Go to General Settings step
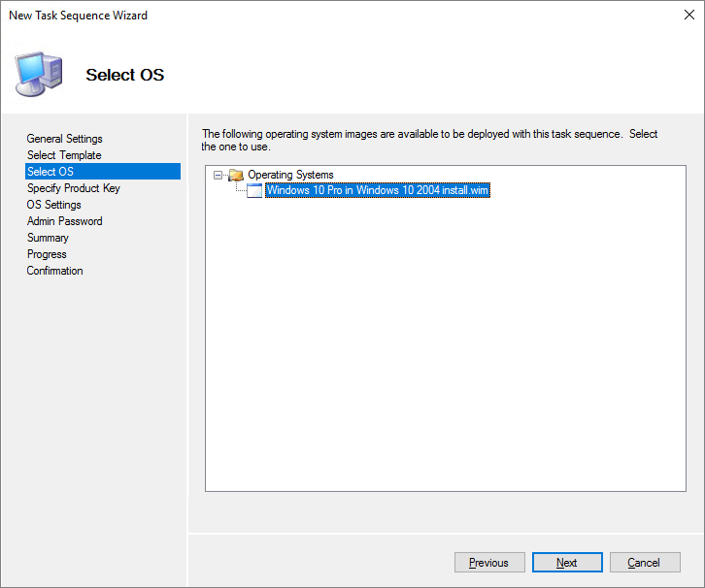The image size is (705, 588). click(x=64, y=139)
